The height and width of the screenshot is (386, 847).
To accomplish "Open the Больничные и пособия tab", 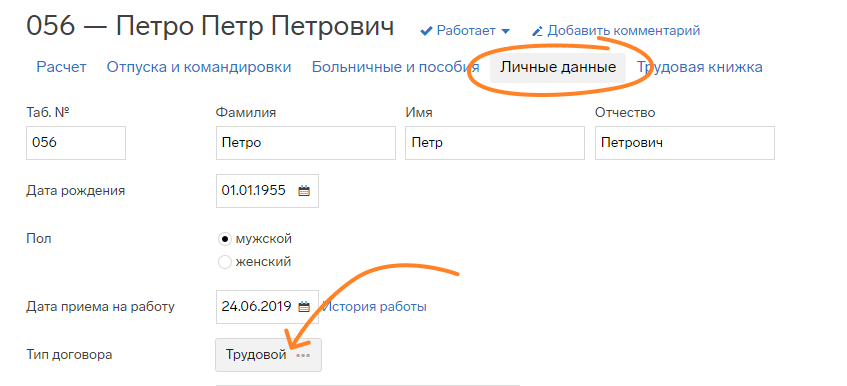I will (395, 67).
